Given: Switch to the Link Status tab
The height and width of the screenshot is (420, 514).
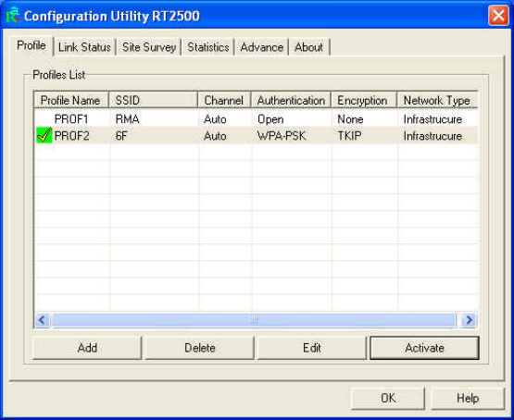Looking at the screenshot, I should tap(84, 47).
